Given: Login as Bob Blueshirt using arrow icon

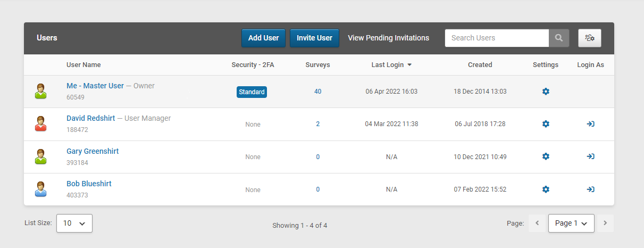Looking at the screenshot, I should click(x=590, y=189).
